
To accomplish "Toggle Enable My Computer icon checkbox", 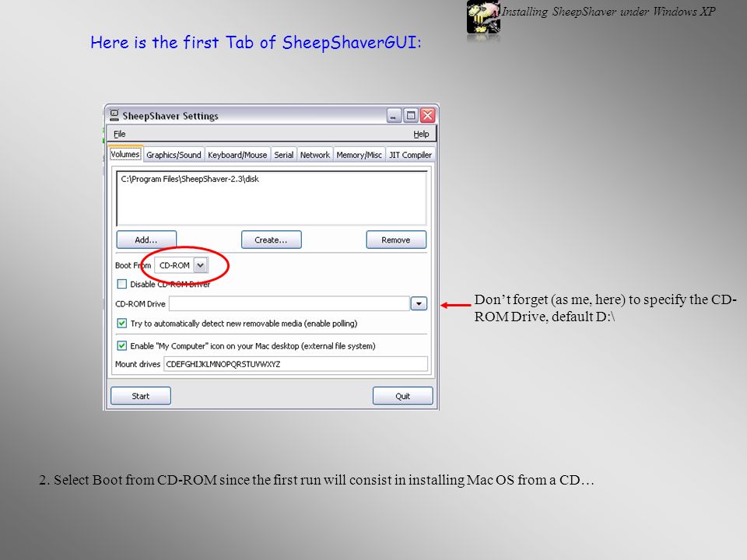I will [x=122, y=345].
